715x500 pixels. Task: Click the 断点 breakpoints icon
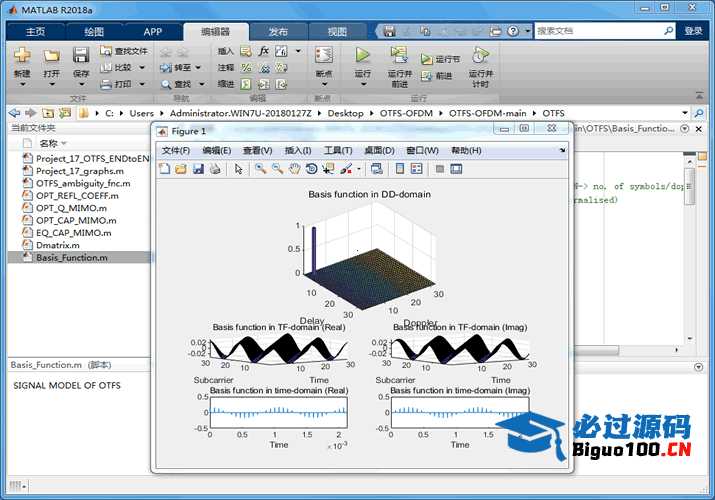[x=324, y=55]
